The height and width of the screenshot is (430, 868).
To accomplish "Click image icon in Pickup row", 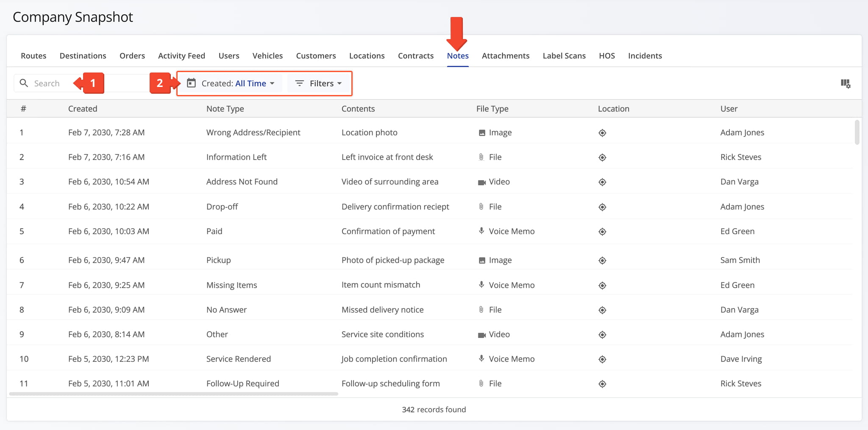I will click(x=482, y=260).
